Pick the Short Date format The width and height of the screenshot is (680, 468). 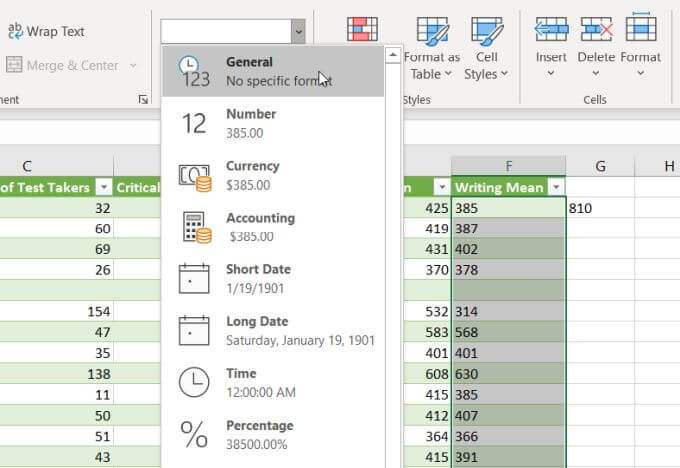point(272,279)
